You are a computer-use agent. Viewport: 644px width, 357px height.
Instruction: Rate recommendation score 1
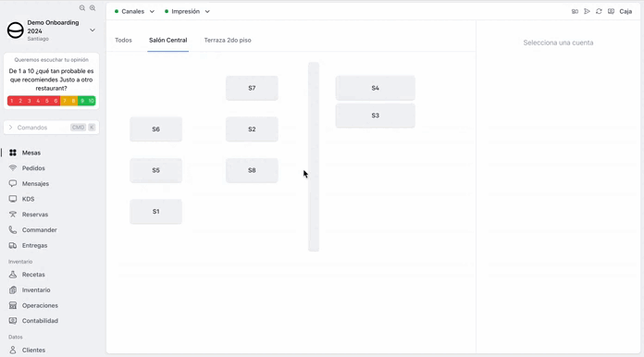click(x=11, y=101)
